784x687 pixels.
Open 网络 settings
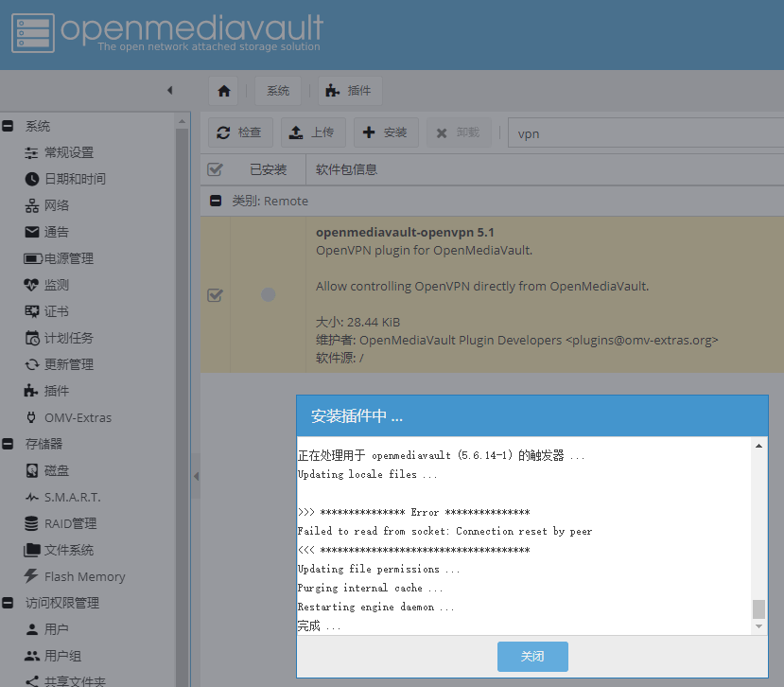[x=57, y=205]
